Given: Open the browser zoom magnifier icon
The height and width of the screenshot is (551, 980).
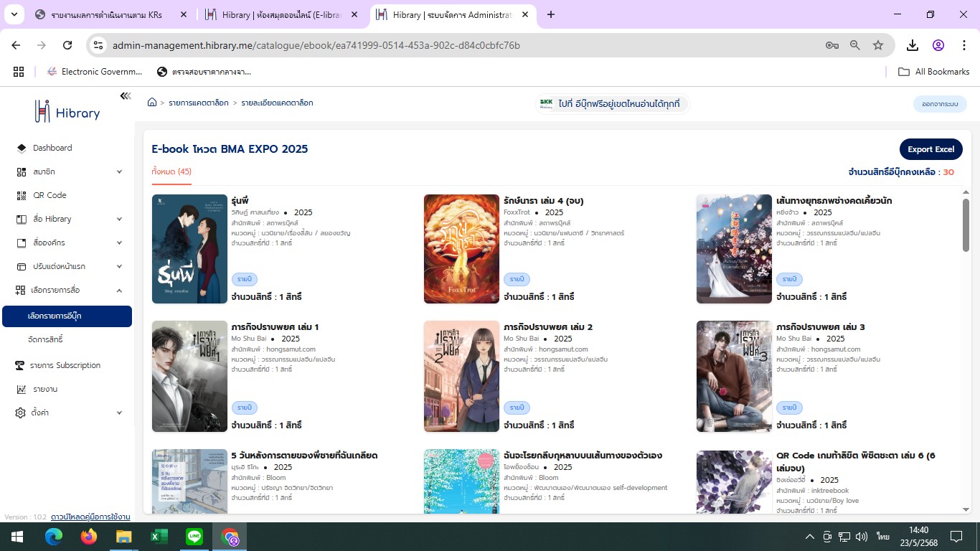Looking at the screenshot, I should [x=855, y=45].
